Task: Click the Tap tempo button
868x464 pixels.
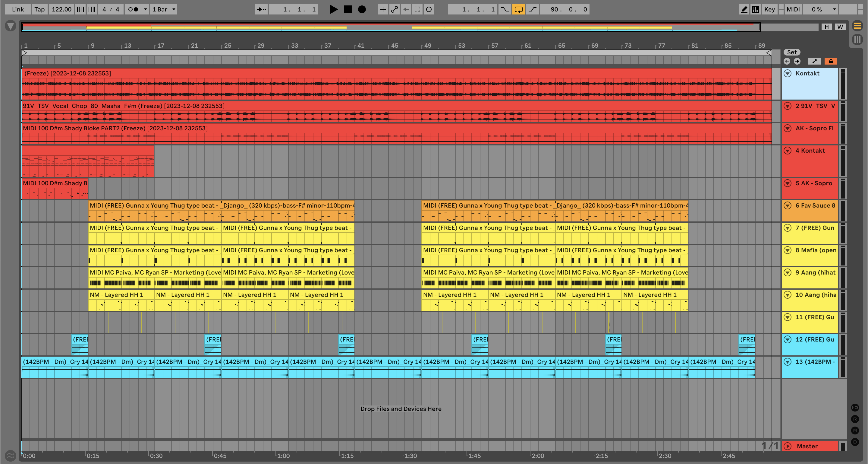Action: tap(39, 9)
